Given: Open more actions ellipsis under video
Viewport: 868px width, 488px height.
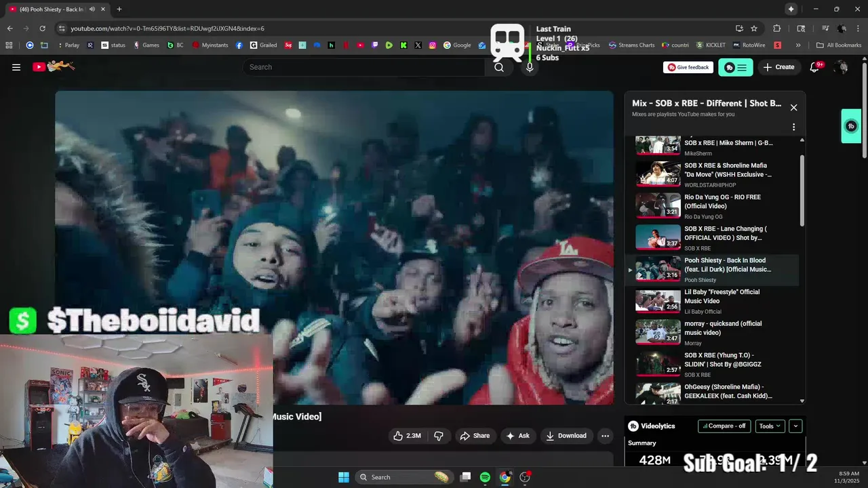Looking at the screenshot, I should [606, 436].
